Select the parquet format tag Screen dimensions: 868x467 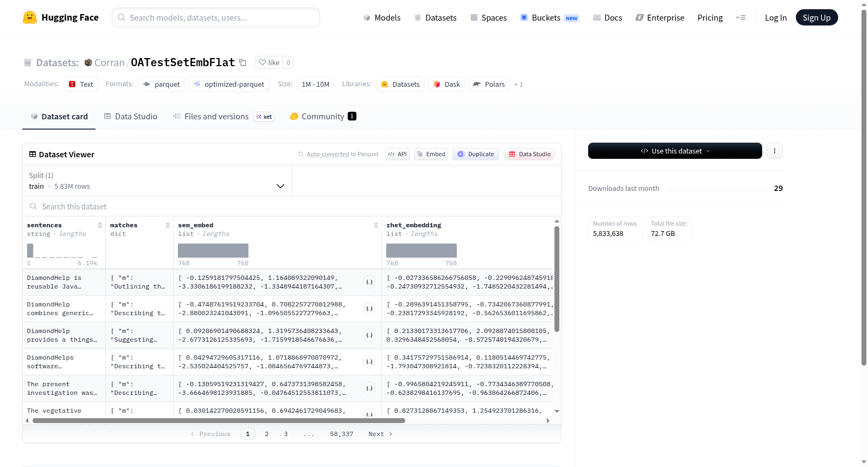[x=161, y=84]
